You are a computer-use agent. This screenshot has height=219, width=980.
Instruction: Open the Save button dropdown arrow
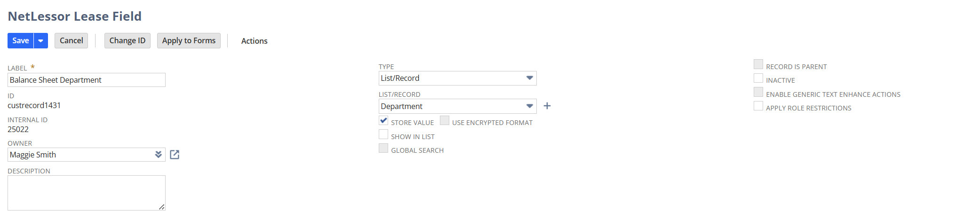click(x=41, y=41)
